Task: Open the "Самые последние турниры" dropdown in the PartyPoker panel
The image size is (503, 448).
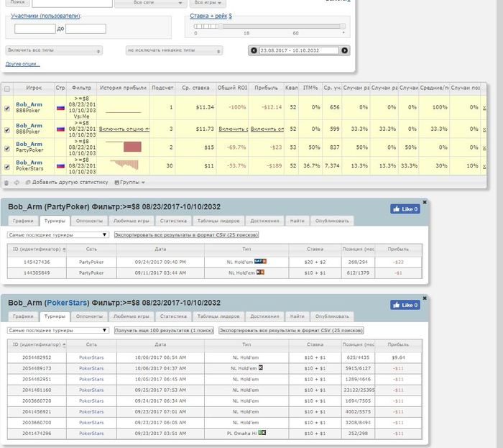Action: pos(58,235)
